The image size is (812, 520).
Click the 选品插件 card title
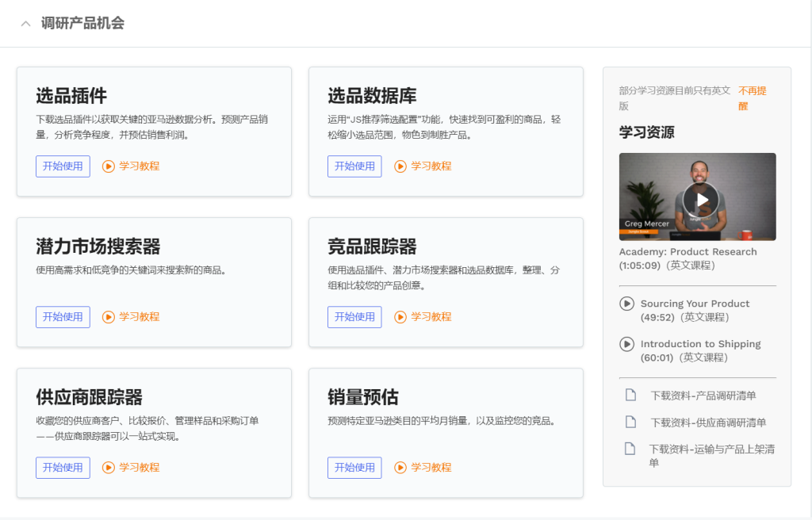click(x=71, y=96)
